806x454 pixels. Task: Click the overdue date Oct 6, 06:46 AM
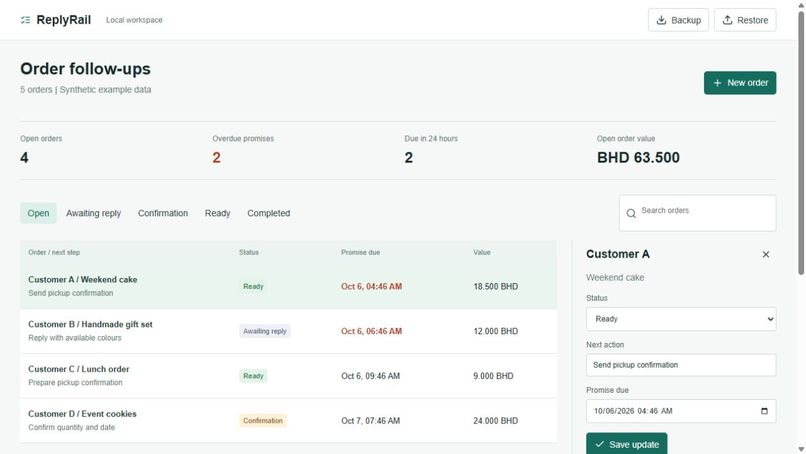pyautogui.click(x=372, y=331)
